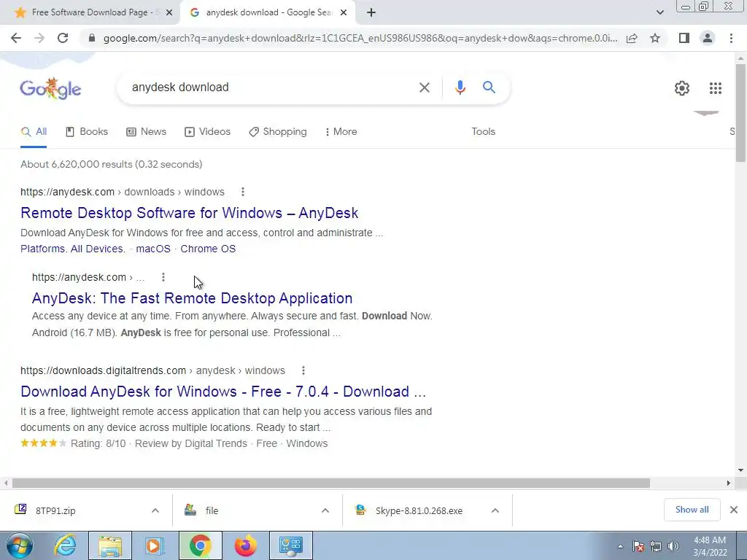Screen dimensions: 747x560
Task: Open the Chrome three-dot menu
Action: 731,38
